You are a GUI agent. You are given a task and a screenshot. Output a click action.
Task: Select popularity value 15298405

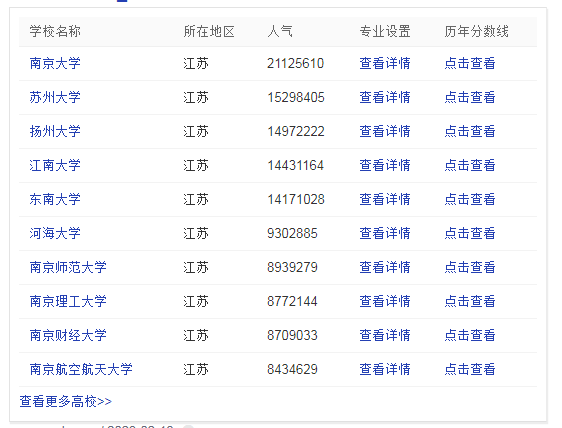296,98
